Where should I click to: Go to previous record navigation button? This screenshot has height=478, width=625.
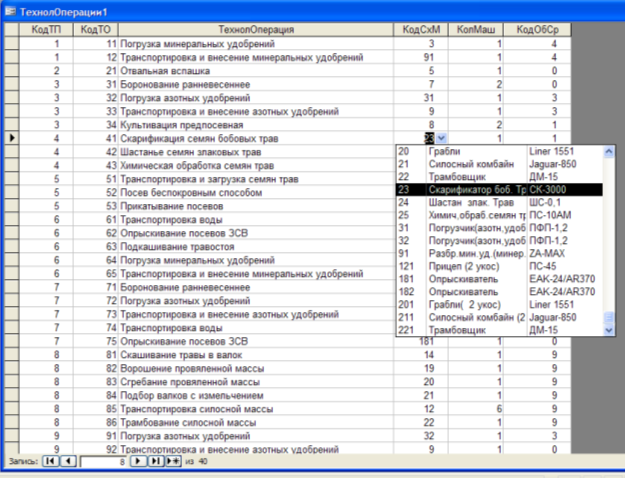click(68, 461)
